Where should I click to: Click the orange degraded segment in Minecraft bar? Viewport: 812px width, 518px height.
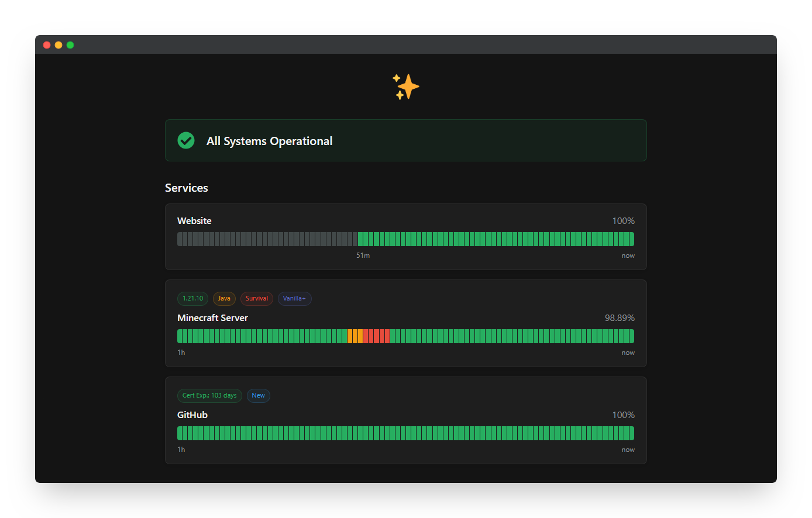(x=355, y=336)
